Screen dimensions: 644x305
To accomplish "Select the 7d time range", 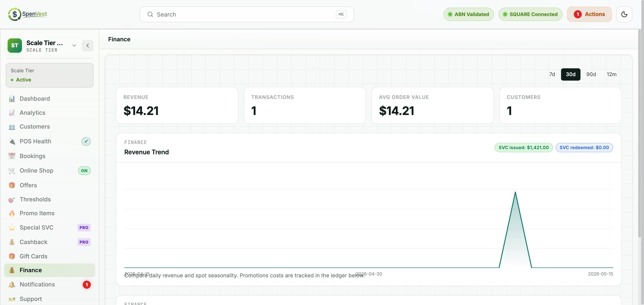I will [552, 74].
